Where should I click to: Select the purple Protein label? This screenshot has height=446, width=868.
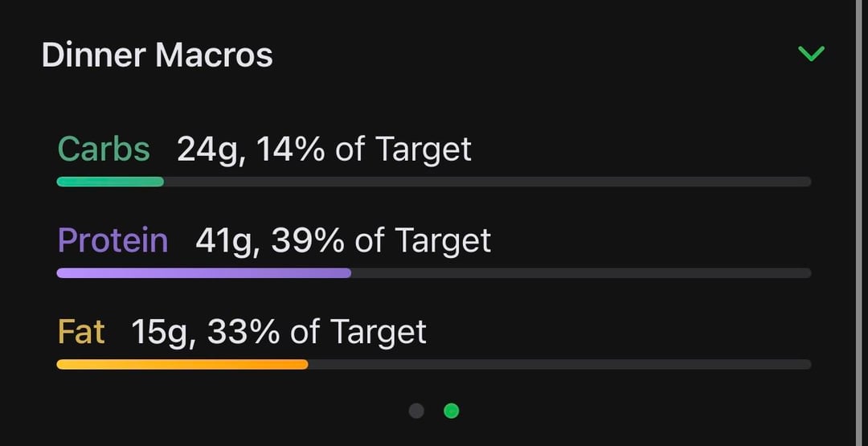pos(113,240)
